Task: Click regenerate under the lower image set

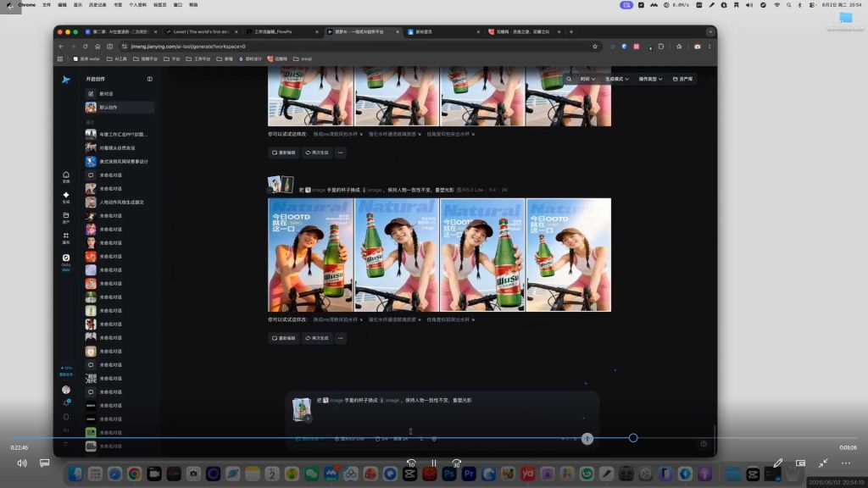Action: click(x=317, y=338)
